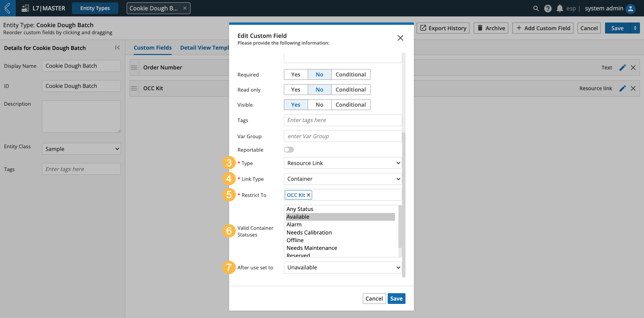Click the back arrow icon in top bar

(x=7, y=8)
